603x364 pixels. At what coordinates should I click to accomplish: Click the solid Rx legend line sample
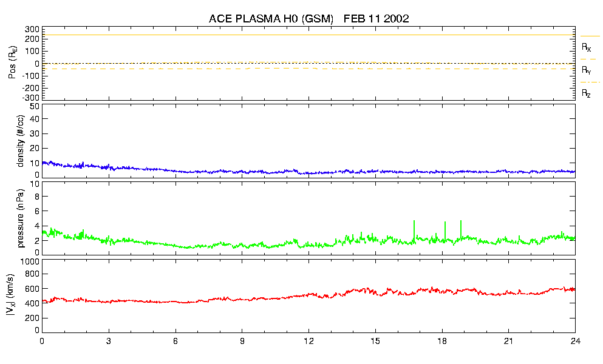point(590,36)
